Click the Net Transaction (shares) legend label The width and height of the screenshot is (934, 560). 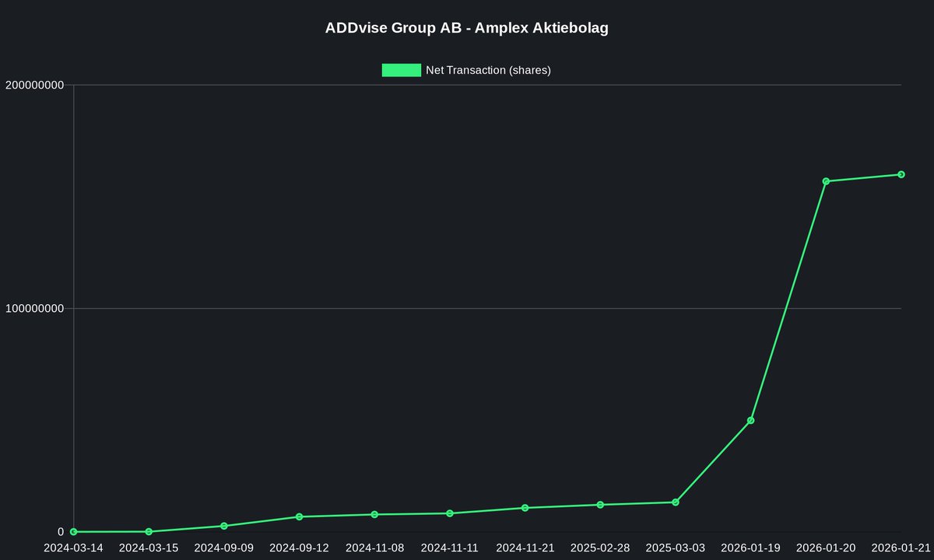coord(486,70)
